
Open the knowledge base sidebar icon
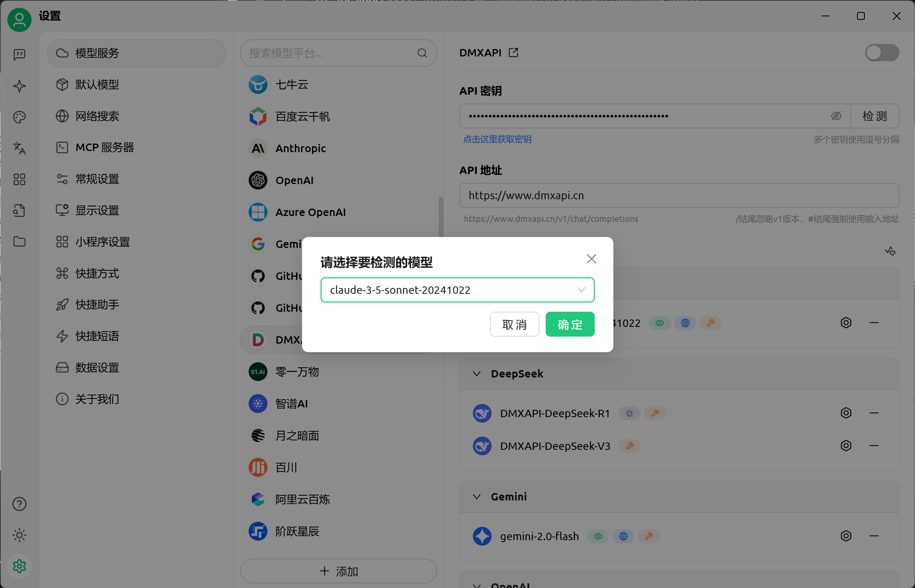tap(19, 211)
